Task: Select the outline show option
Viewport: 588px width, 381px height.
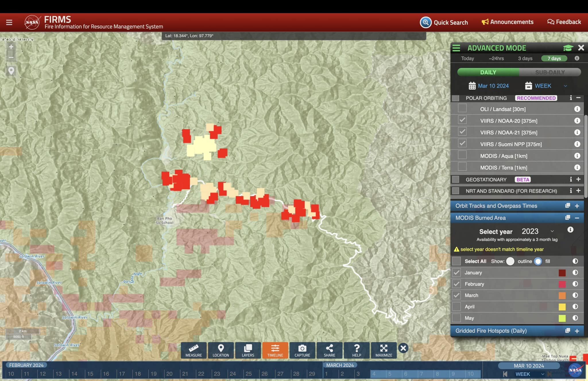Action: point(510,261)
